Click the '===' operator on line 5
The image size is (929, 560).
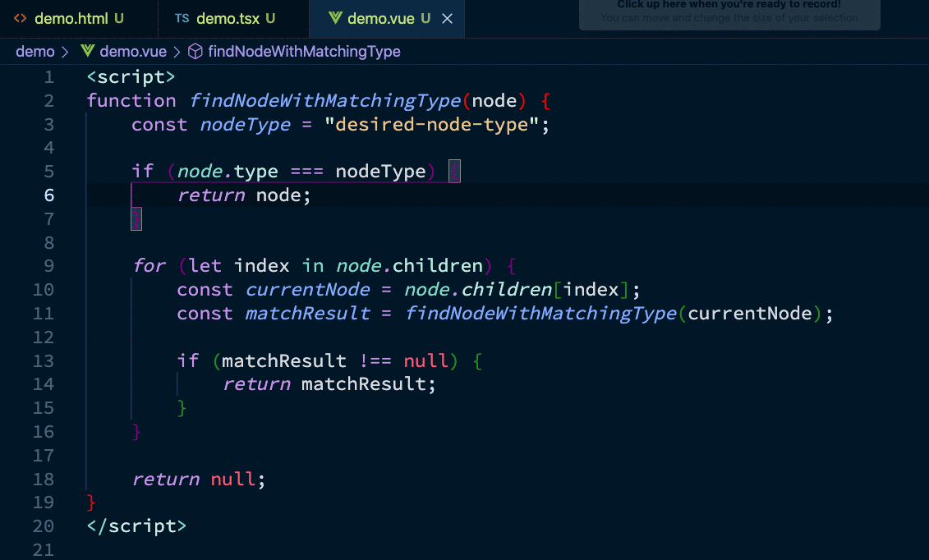click(307, 172)
